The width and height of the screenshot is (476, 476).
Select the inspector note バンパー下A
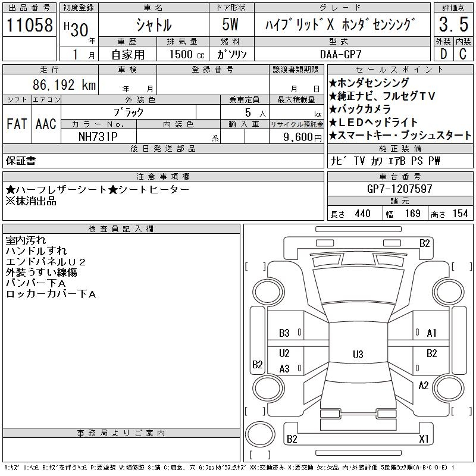coord(36,283)
